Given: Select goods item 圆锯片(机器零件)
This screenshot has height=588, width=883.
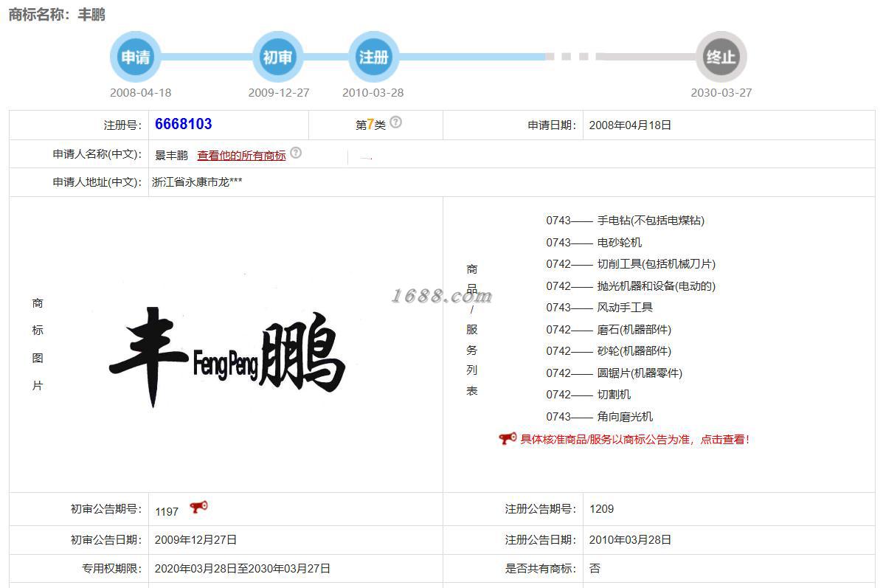Looking at the screenshot, I should pos(640,373).
